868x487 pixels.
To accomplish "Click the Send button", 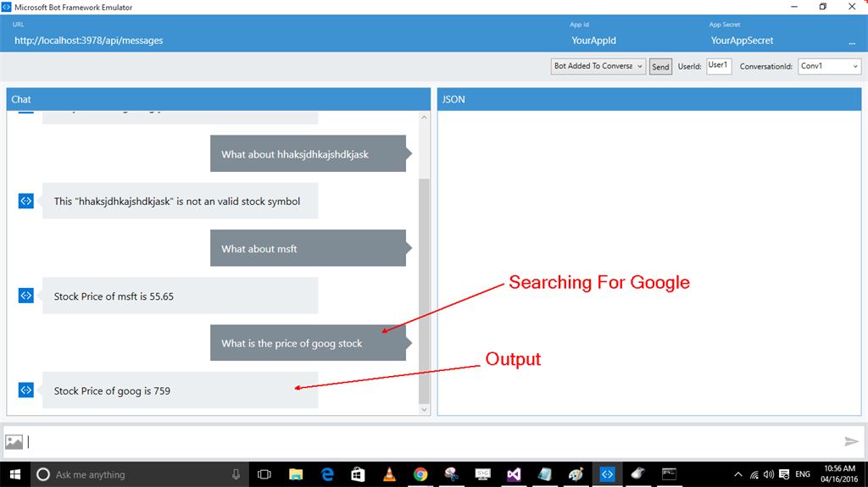I will pos(660,66).
